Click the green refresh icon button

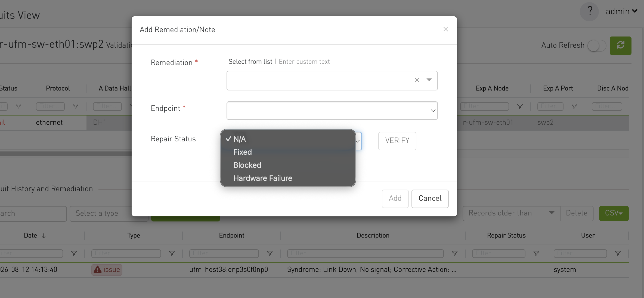pyautogui.click(x=620, y=45)
